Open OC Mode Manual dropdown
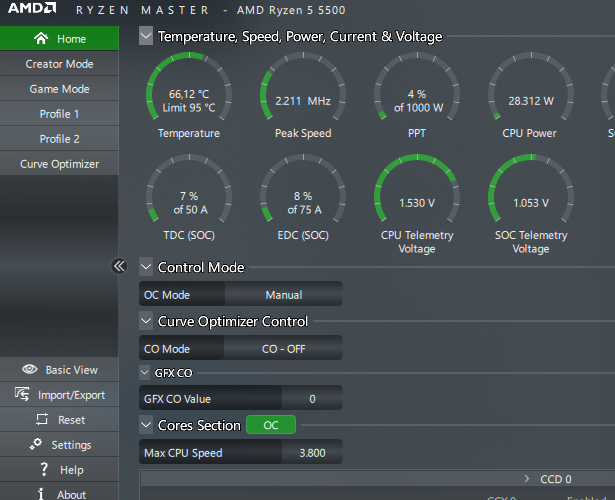This screenshot has width=615, height=500. click(284, 295)
